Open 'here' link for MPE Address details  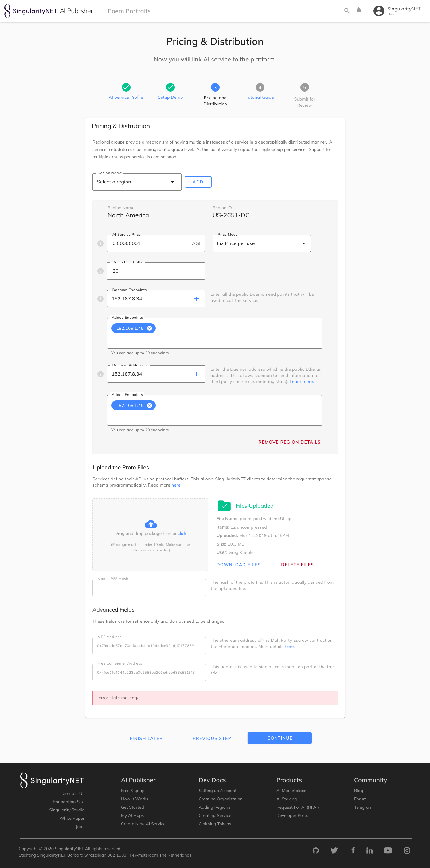(289, 646)
